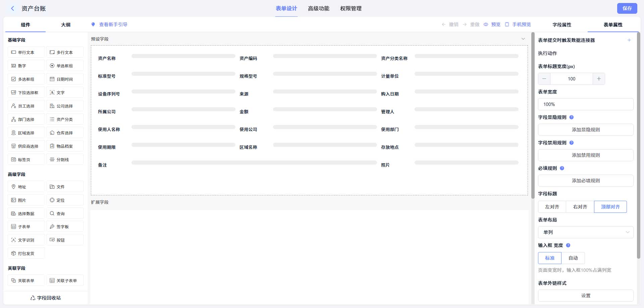Add the 文字识别 OCR component
Viewport: 644px width, 308px height.
click(x=26, y=240)
